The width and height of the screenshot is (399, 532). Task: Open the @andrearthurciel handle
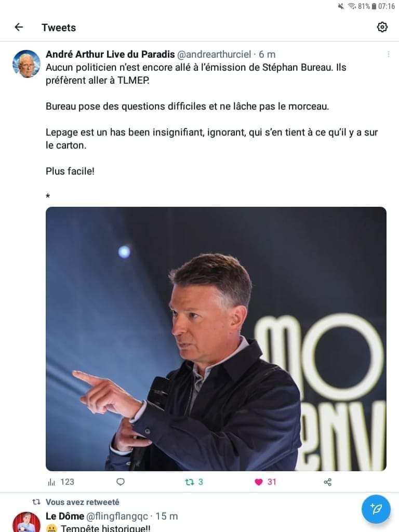pos(214,54)
